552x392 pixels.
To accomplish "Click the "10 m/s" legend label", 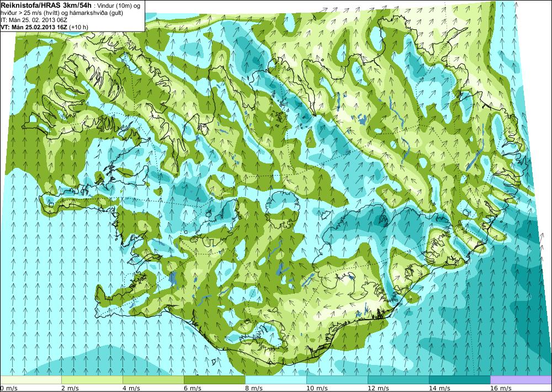I will tap(317, 388).
